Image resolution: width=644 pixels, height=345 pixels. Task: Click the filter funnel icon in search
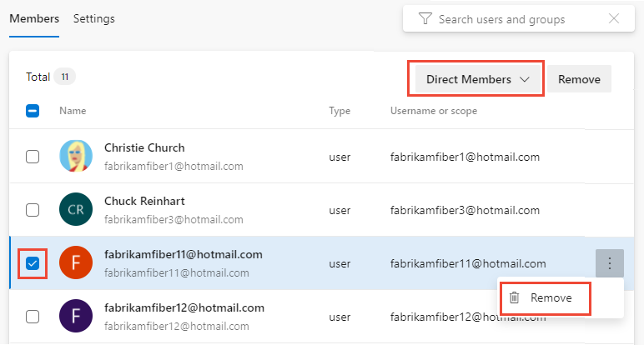[x=425, y=18]
